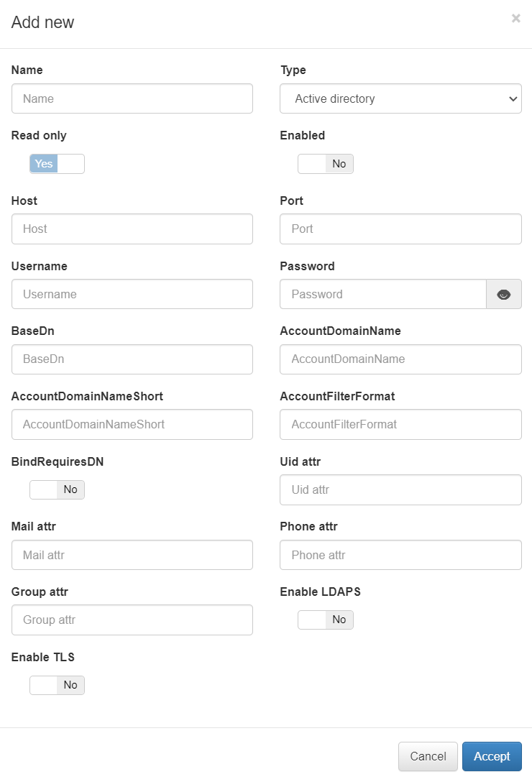Select the Group attr field
The width and height of the screenshot is (532, 782).
coord(132,620)
